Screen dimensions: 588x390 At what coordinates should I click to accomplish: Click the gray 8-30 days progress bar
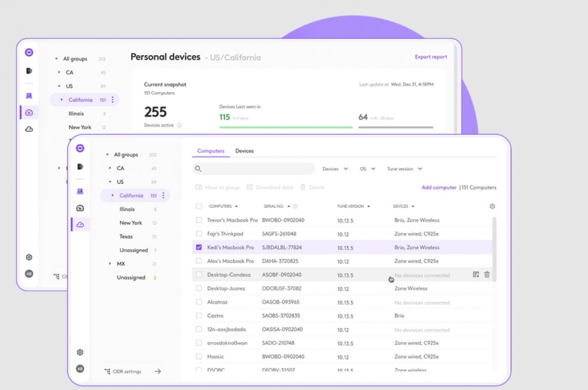pos(395,127)
